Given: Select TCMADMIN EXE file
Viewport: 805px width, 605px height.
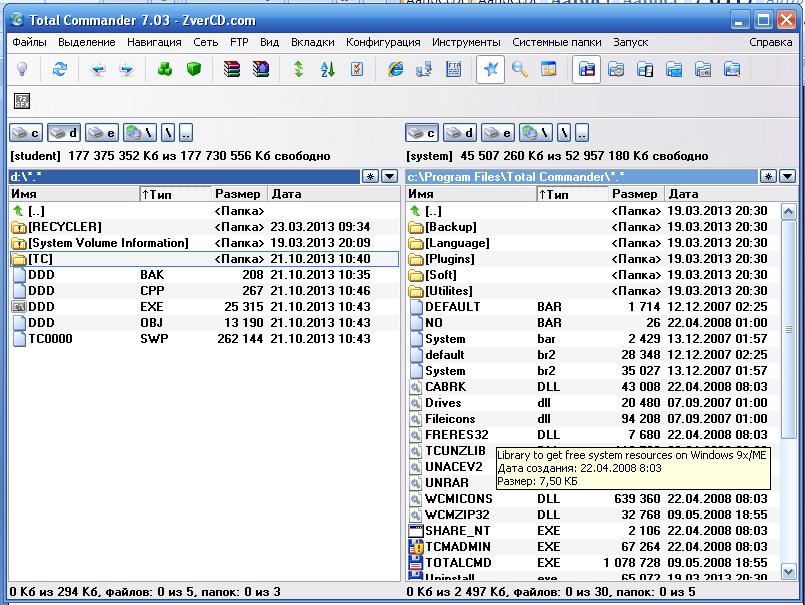Looking at the screenshot, I should (x=593, y=546).
